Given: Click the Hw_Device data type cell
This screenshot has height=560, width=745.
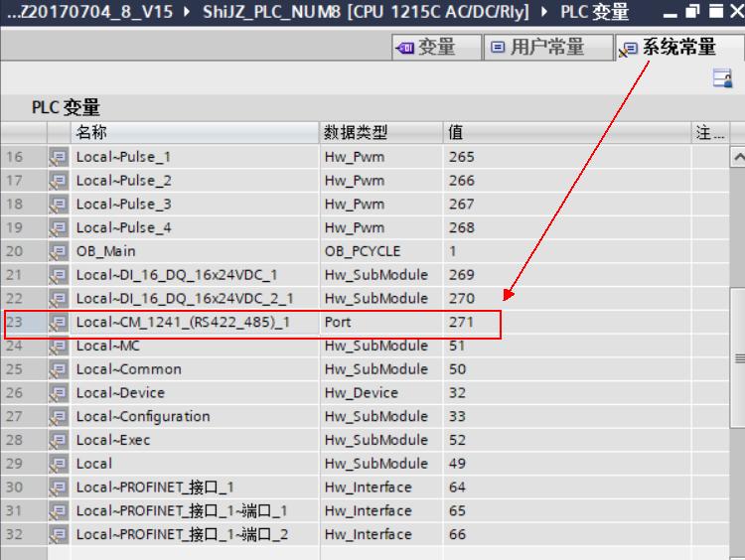Looking at the screenshot, I should (x=381, y=393).
